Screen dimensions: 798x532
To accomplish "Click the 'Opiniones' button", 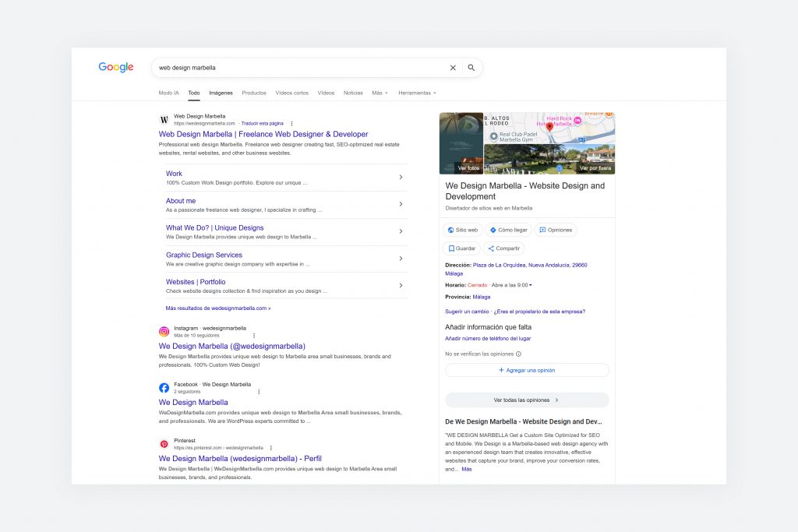I will [x=556, y=230].
